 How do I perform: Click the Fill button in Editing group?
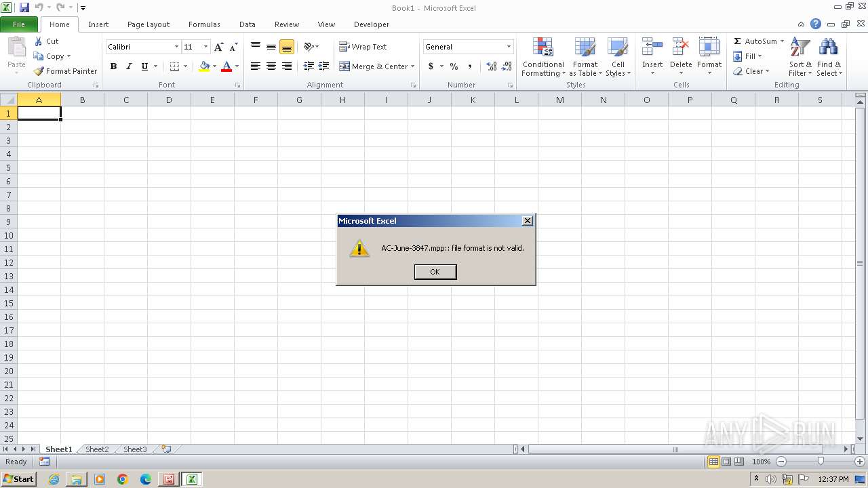[x=748, y=56]
